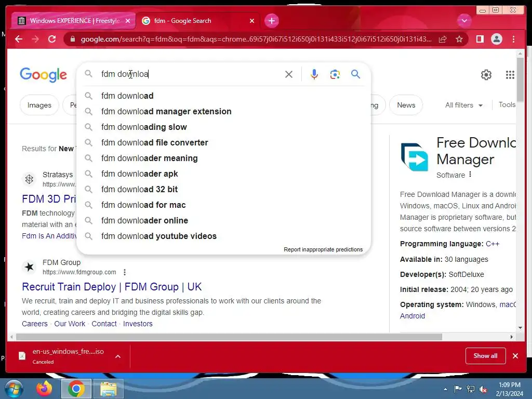This screenshot has width=532, height=399.
Task: Filter results by News
Action: click(x=406, y=105)
